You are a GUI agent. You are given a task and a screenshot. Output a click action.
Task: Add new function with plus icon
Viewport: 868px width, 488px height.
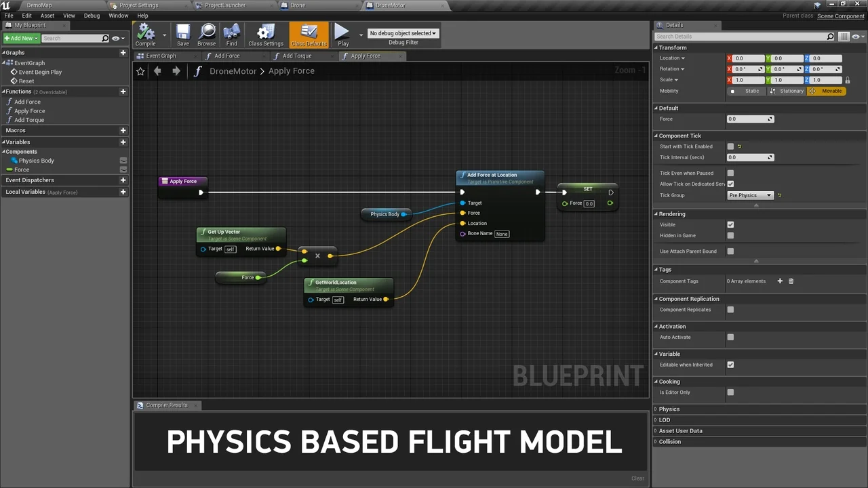[x=123, y=91]
